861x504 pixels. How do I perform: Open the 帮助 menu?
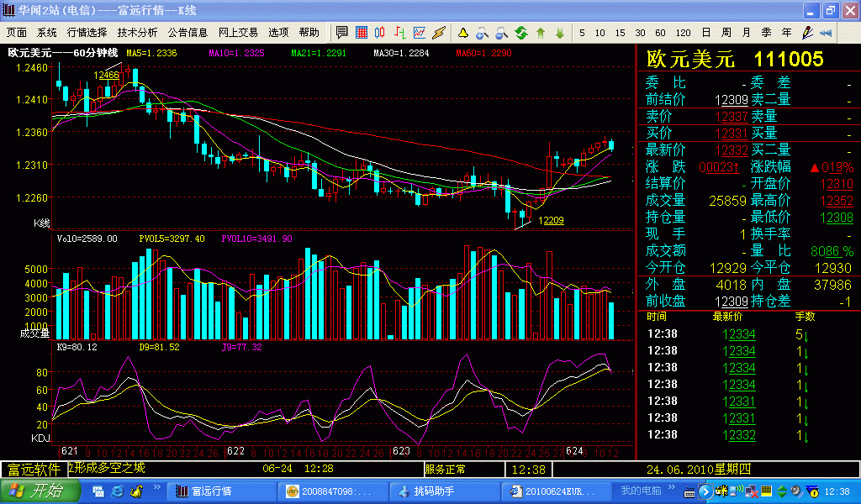[309, 33]
